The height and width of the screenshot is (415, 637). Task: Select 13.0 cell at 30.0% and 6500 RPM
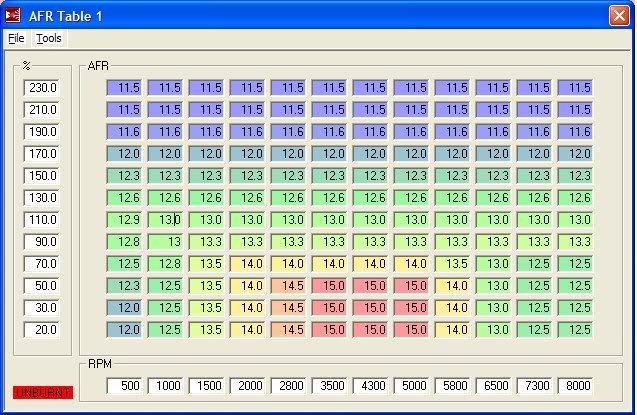click(x=494, y=307)
